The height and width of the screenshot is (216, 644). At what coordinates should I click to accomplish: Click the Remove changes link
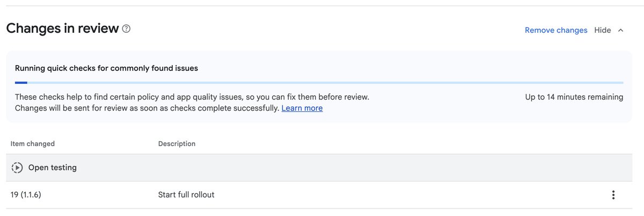(x=556, y=30)
